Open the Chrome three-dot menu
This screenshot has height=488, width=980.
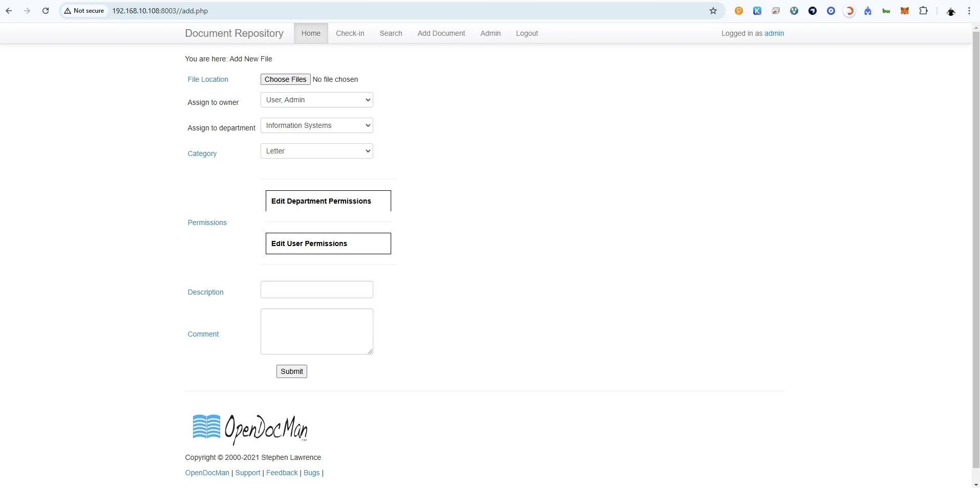pyautogui.click(x=969, y=11)
